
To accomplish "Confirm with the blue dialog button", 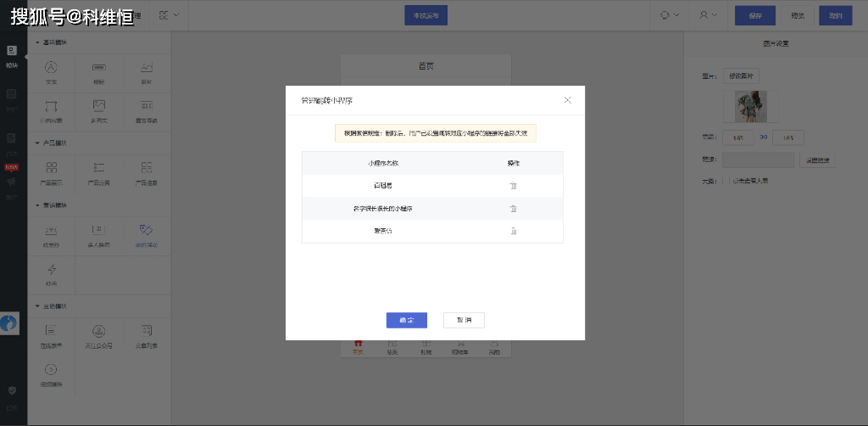I will (406, 320).
